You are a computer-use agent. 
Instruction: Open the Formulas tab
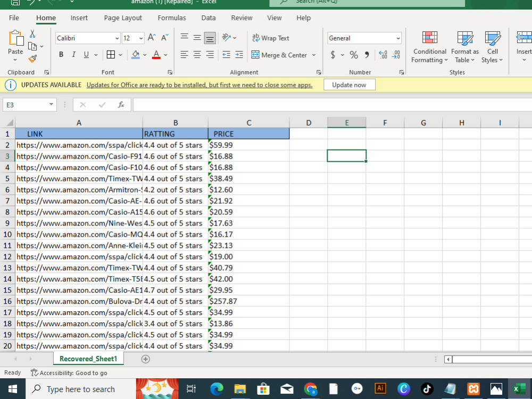[x=172, y=18]
